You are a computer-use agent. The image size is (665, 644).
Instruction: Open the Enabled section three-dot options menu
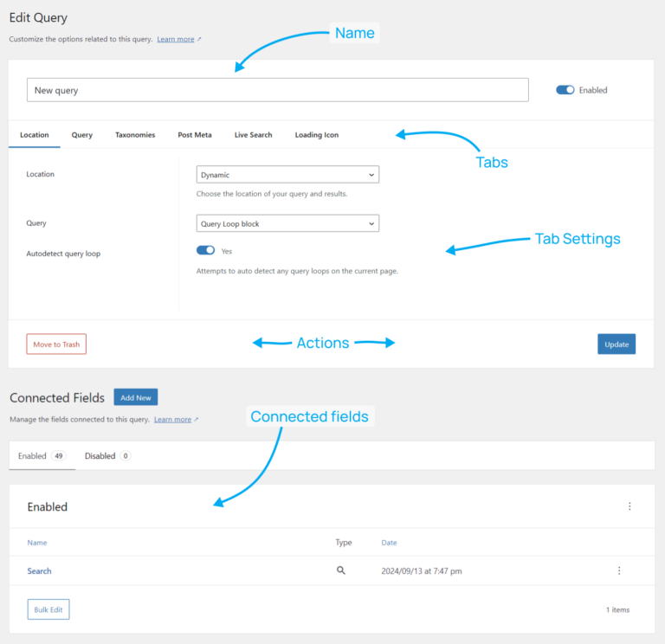(629, 506)
